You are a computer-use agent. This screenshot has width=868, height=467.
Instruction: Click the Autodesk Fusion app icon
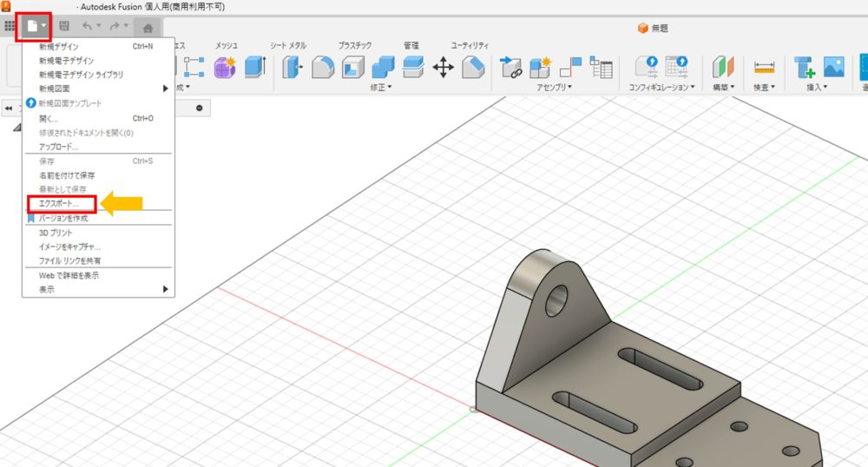tap(7, 6)
